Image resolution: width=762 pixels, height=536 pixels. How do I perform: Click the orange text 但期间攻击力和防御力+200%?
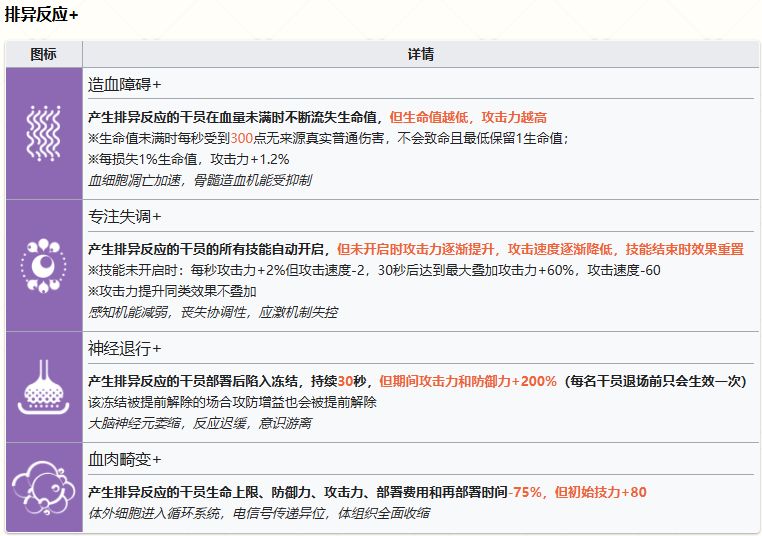point(468,381)
